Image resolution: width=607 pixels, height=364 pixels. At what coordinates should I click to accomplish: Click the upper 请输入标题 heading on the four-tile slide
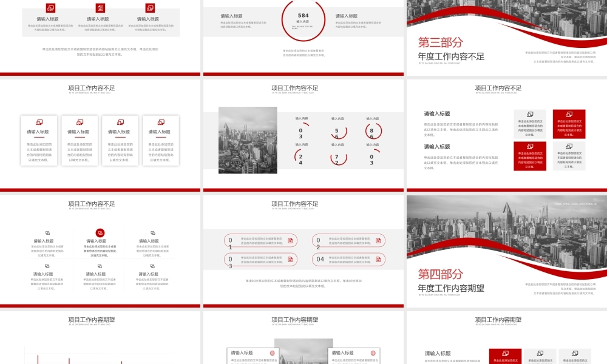(436, 113)
